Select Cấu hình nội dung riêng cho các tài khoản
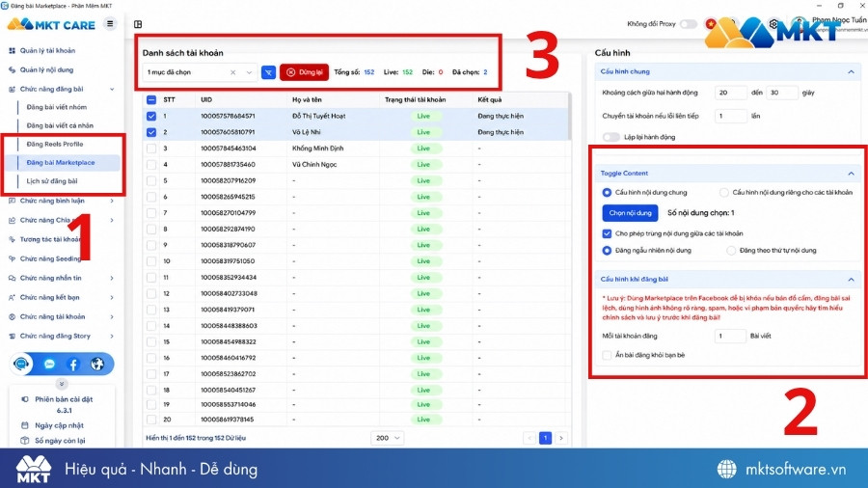The width and height of the screenshot is (868, 488). click(x=724, y=193)
